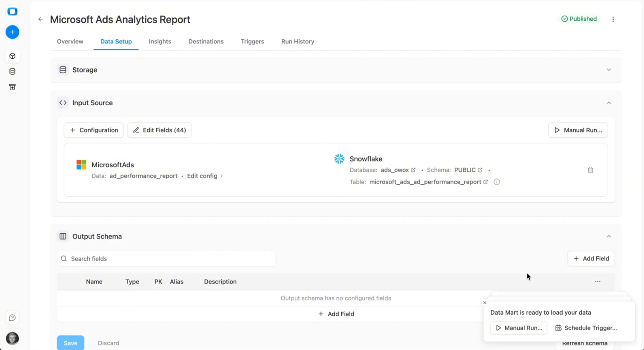Open the cube data marts sidebar icon
The image size is (644, 350).
(x=12, y=56)
